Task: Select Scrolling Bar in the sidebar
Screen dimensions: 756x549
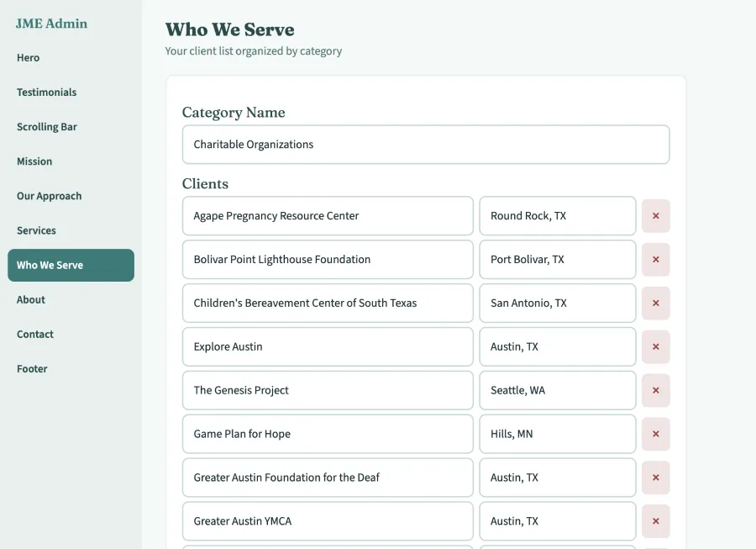Action: (46, 126)
